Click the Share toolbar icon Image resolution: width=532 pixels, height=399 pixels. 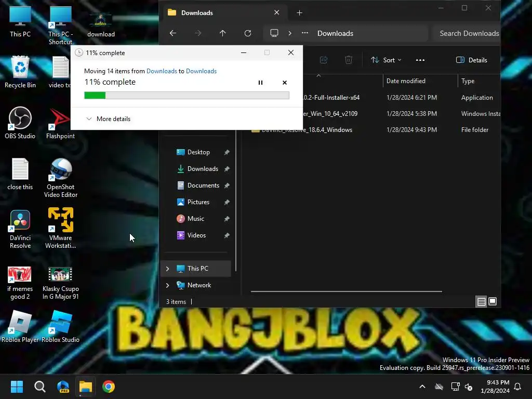(x=324, y=60)
